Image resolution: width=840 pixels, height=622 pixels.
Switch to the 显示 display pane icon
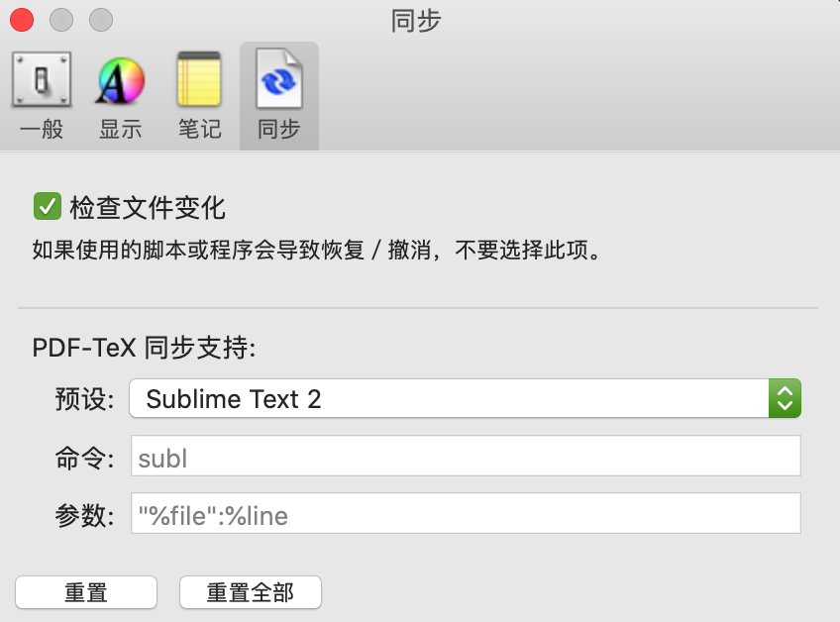120,94
